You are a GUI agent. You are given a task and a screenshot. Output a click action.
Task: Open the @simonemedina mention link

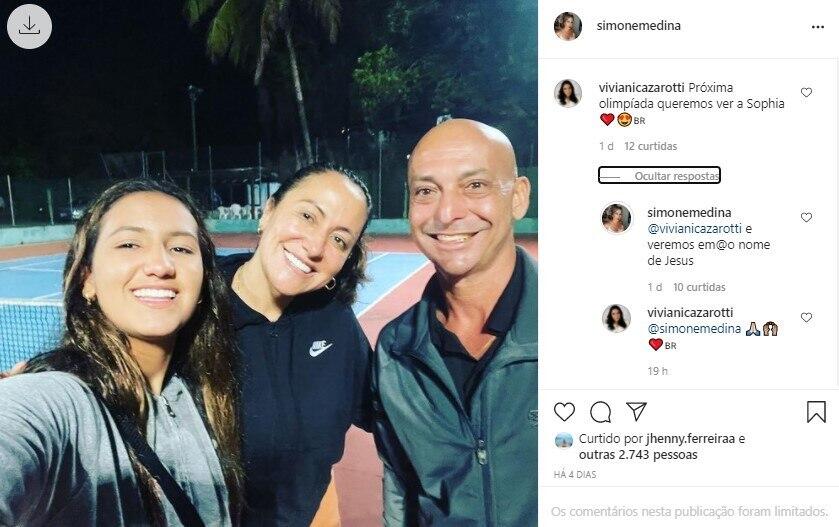(695, 329)
